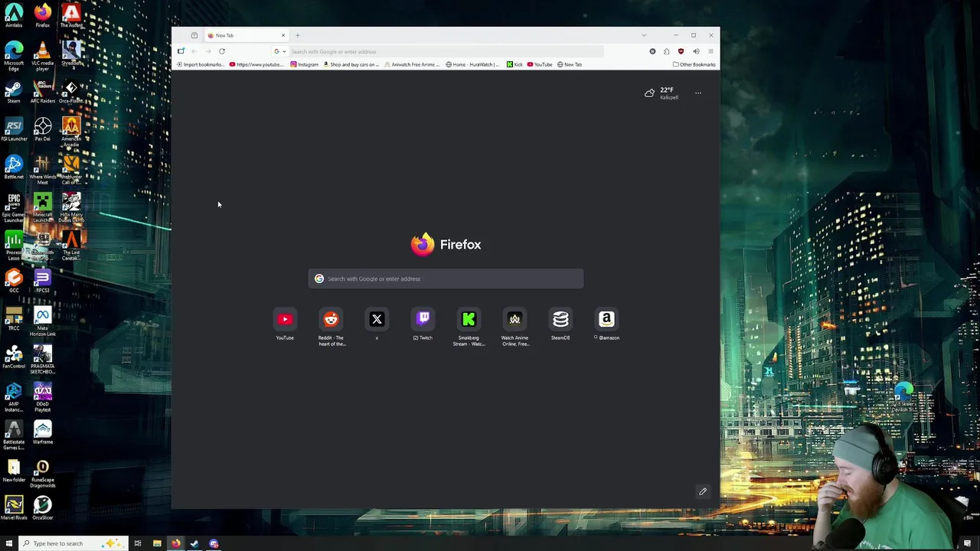Open File Explorer from the taskbar

click(157, 543)
